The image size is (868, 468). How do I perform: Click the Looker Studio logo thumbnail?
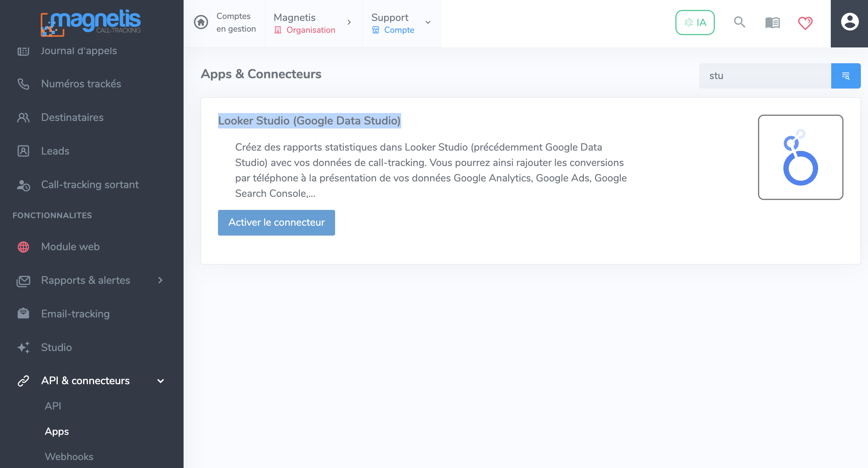coord(800,157)
